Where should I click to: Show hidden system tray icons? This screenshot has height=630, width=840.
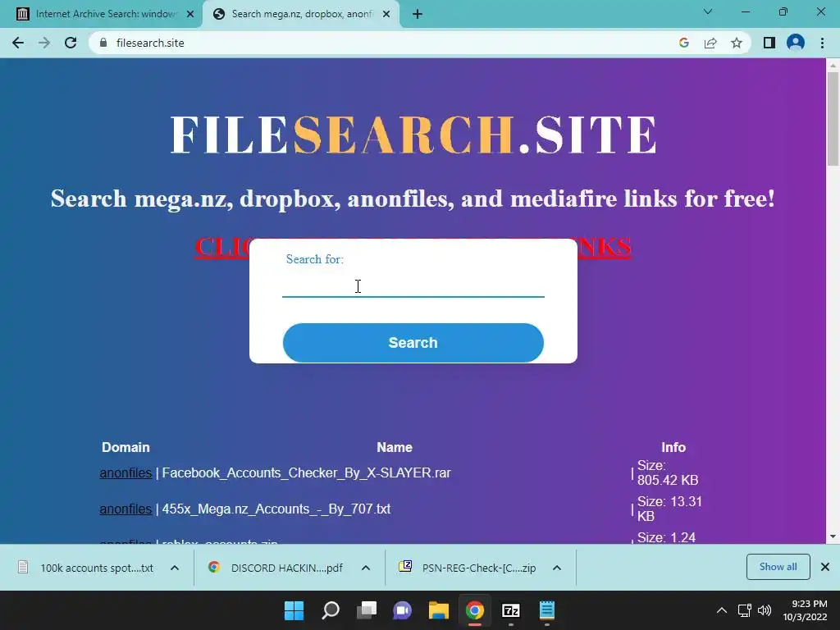(x=722, y=610)
